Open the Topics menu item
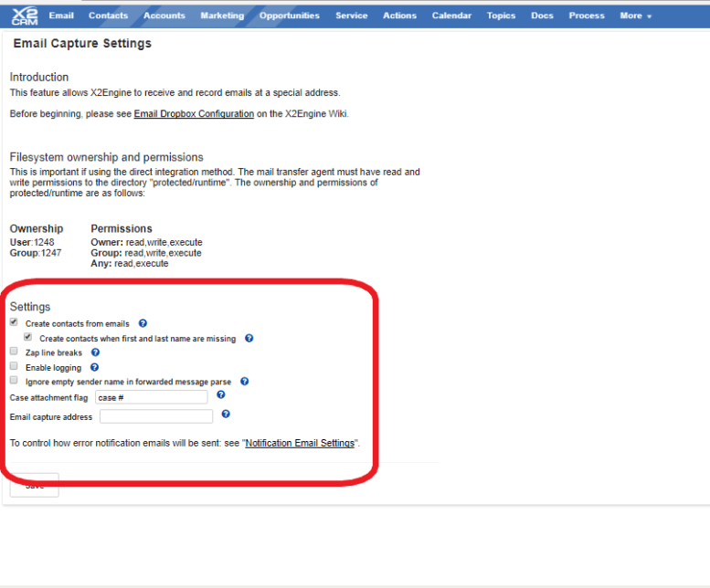The width and height of the screenshot is (710, 588). point(502,16)
